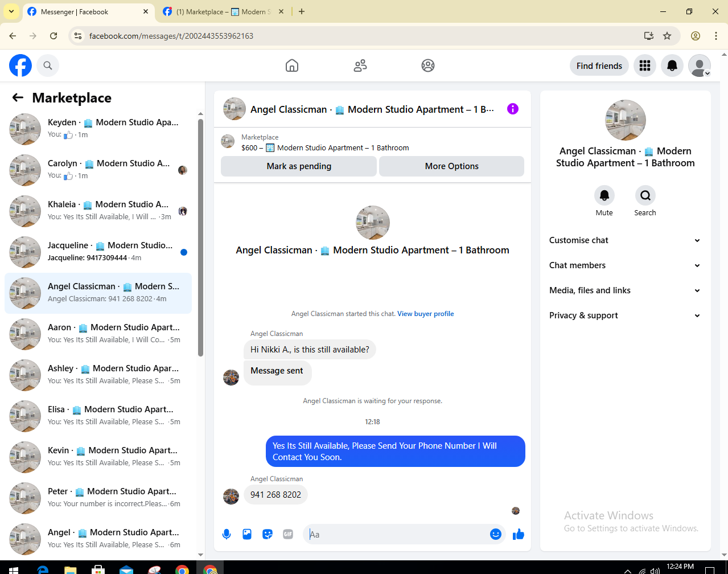Expand Media, files and links section
The image size is (728, 574).
click(624, 290)
